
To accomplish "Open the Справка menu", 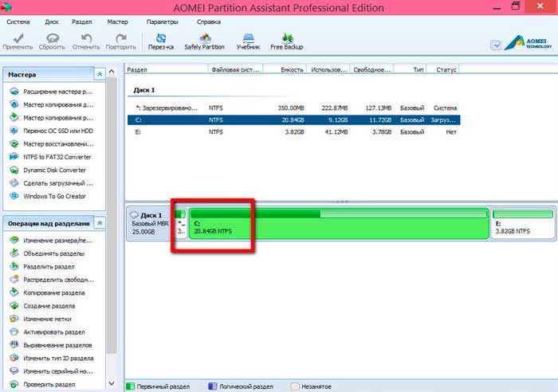I will 209,22.
